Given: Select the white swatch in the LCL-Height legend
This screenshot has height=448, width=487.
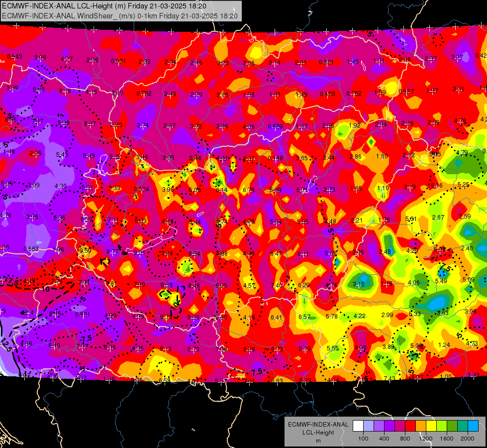Looking at the screenshot, I should click(x=358, y=426).
